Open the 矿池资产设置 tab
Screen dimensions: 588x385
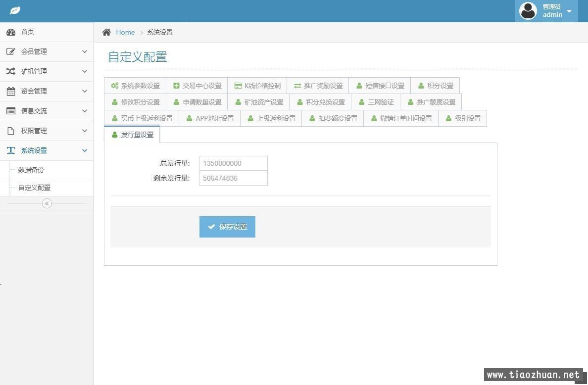[258, 102]
